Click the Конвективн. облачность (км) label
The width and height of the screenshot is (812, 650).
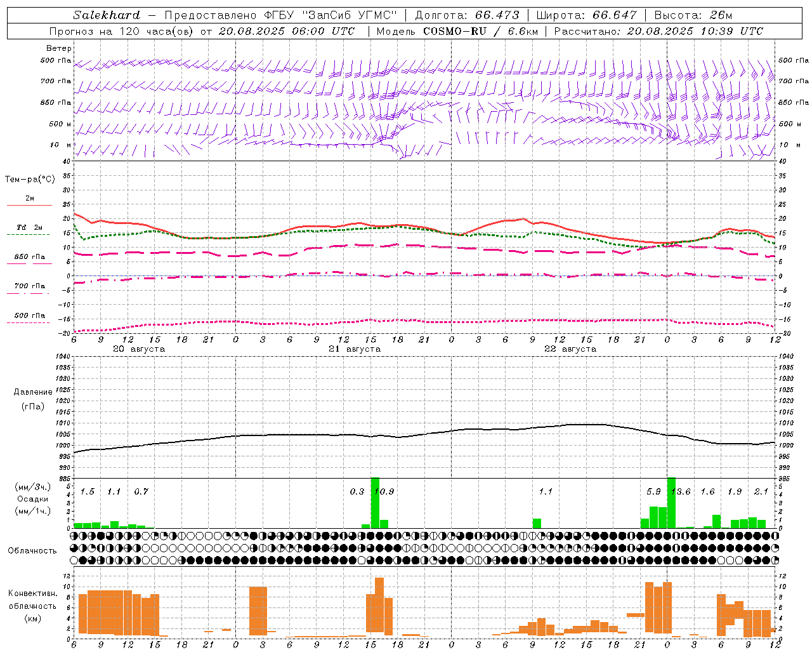(33, 606)
